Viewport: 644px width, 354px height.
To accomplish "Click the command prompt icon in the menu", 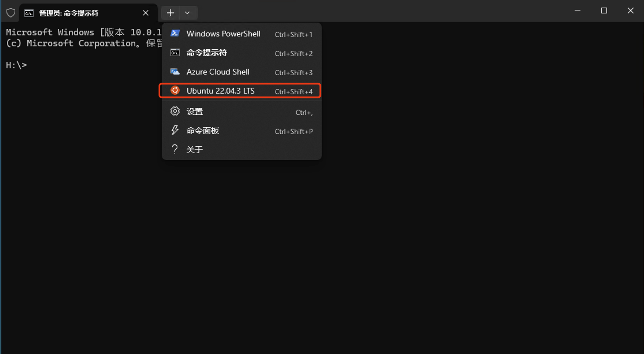I will (175, 53).
